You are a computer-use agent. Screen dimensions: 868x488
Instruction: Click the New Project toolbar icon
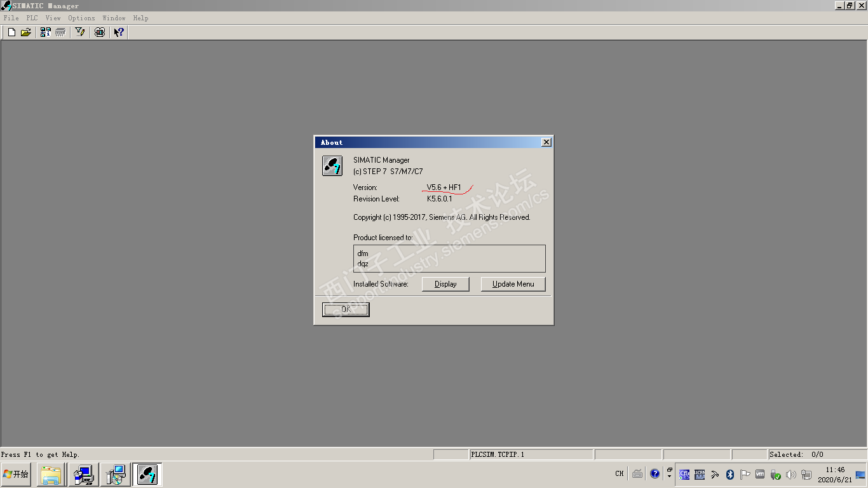click(11, 32)
